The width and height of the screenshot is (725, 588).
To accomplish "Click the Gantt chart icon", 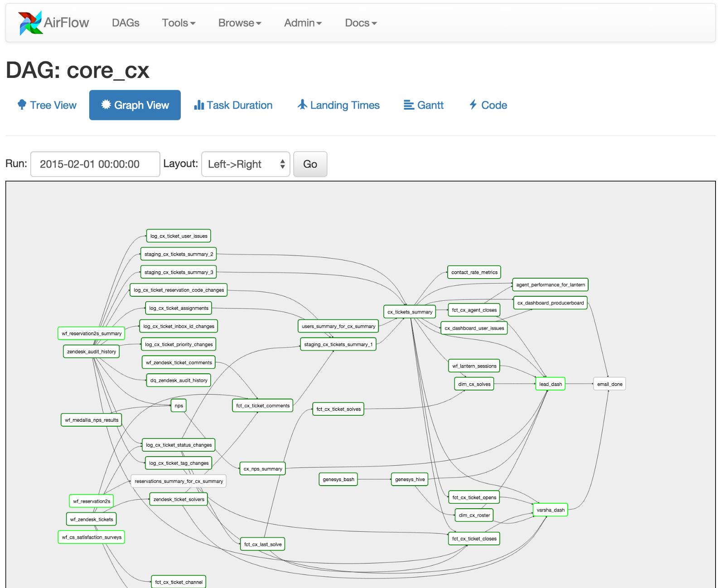I will (x=408, y=105).
